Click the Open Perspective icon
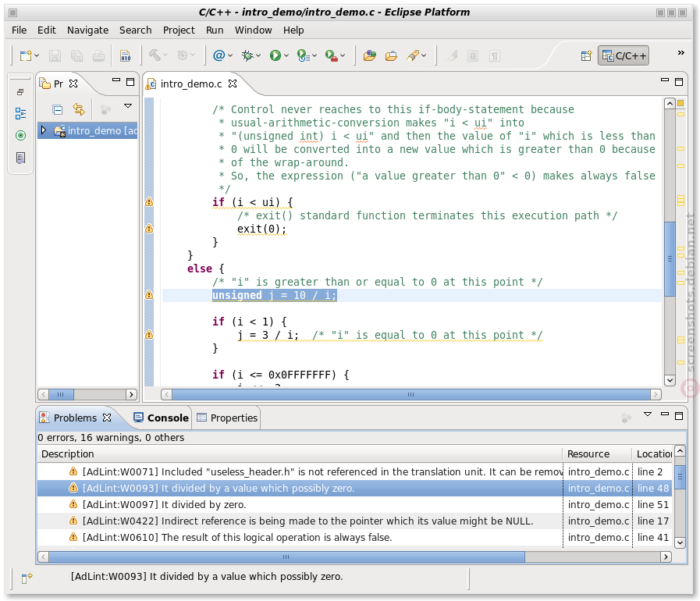 click(x=586, y=56)
